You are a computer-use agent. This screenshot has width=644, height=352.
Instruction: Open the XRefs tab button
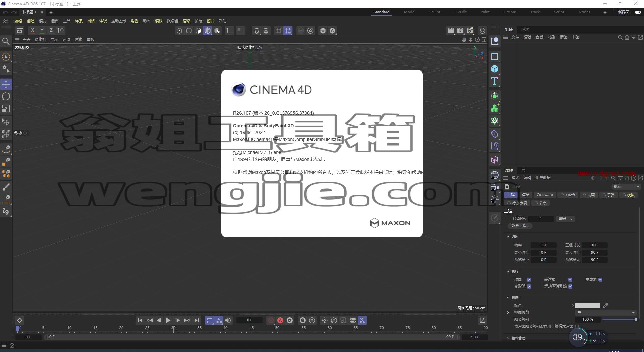pos(568,195)
